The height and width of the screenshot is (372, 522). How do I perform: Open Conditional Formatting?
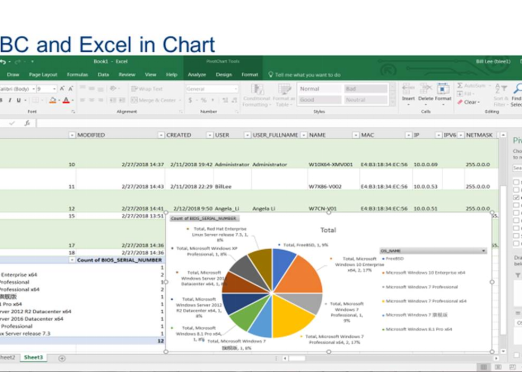[x=256, y=95]
